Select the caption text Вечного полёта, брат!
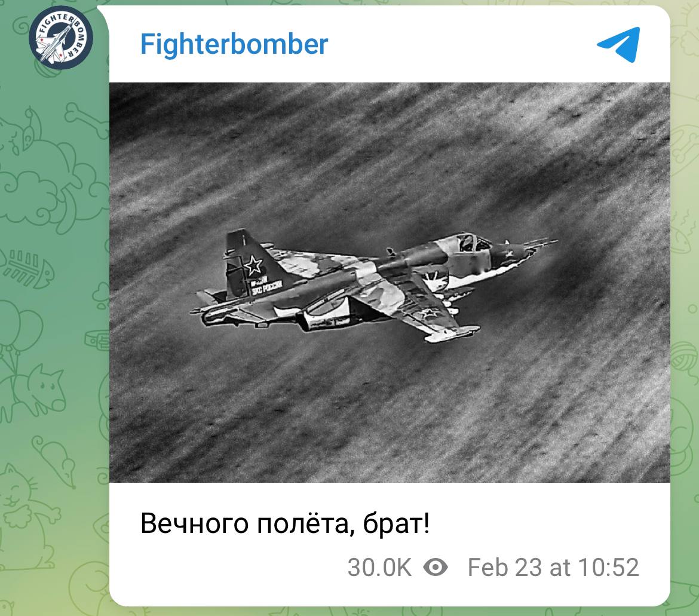 point(286,523)
